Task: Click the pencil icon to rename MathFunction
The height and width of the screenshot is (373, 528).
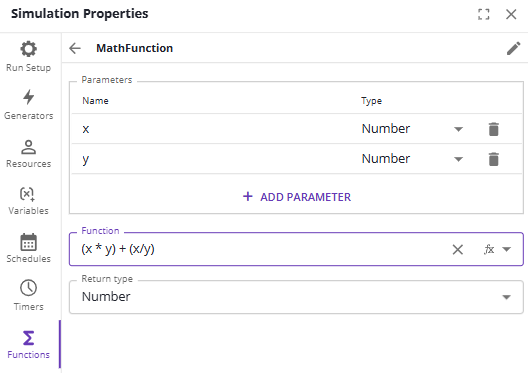Action: (x=514, y=48)
